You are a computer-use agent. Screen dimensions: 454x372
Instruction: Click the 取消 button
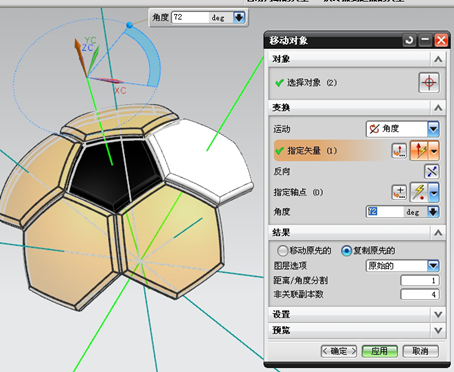[421, 351]
